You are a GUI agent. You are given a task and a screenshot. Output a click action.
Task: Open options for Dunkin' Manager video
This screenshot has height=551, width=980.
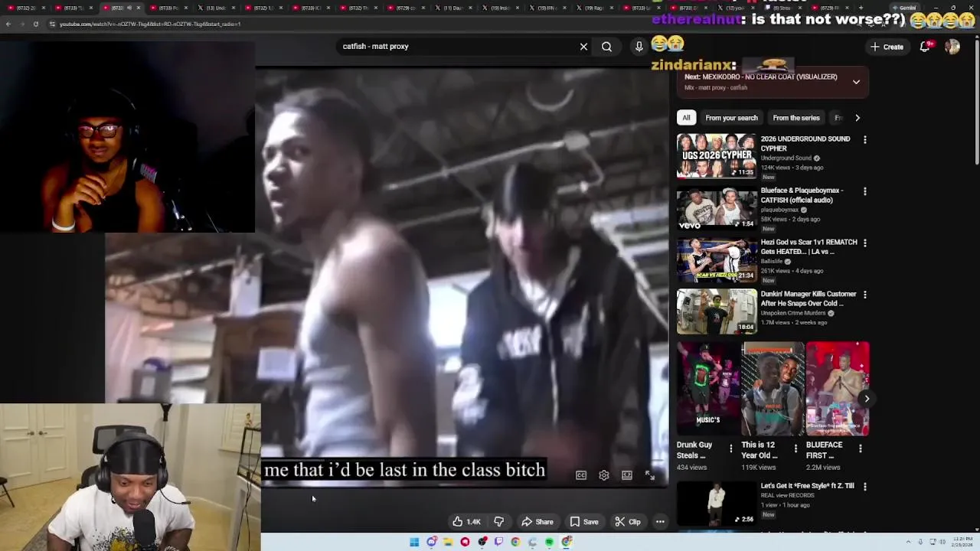[865, 295]
